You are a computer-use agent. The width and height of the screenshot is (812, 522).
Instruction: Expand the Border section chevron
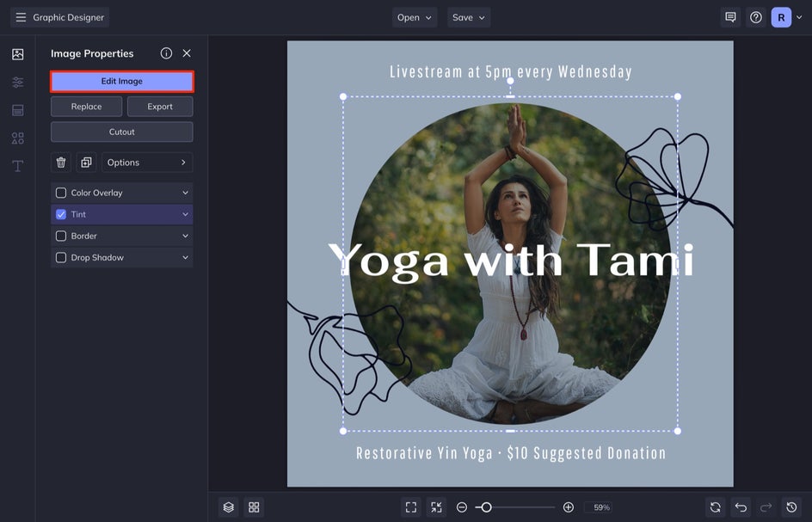tap(186, 236)
